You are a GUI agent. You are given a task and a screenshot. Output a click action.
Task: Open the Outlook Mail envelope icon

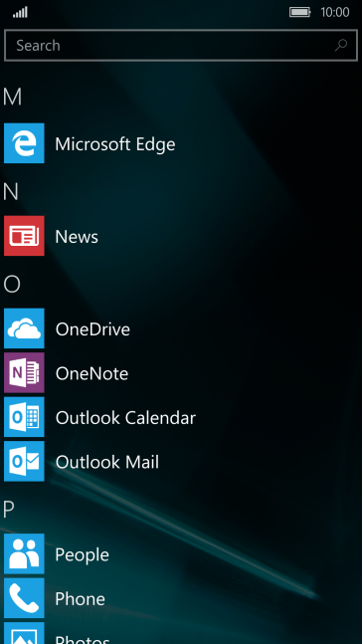(x=24, y=461)
